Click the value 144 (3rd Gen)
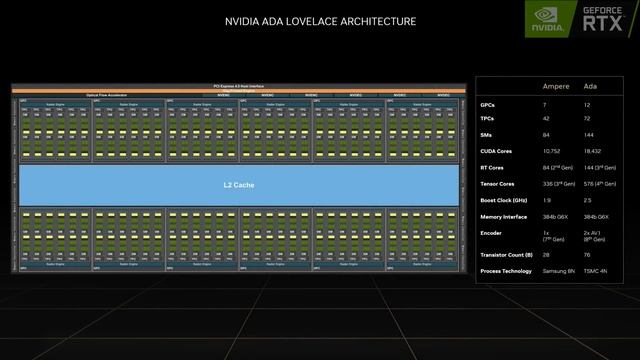640x360 pixels. [x=600, y=167]
